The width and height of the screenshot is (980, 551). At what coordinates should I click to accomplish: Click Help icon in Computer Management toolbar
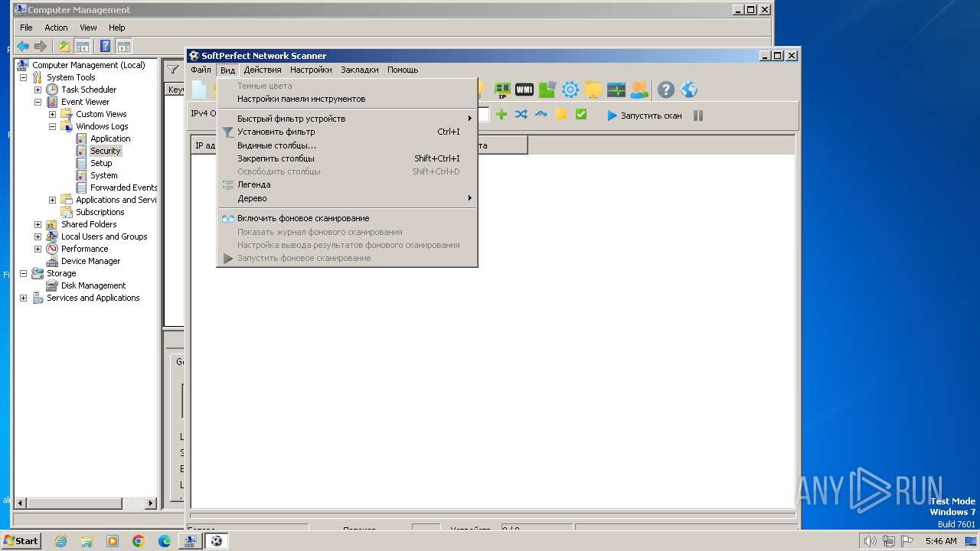[106, 46]
